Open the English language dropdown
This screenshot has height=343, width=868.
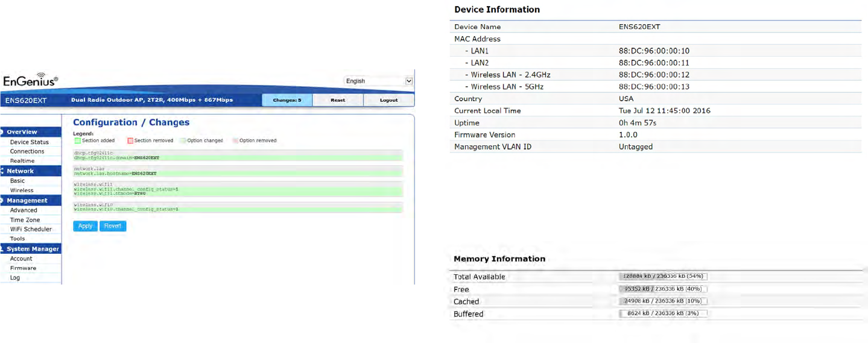pyautogui.click(x=379, y=81)
